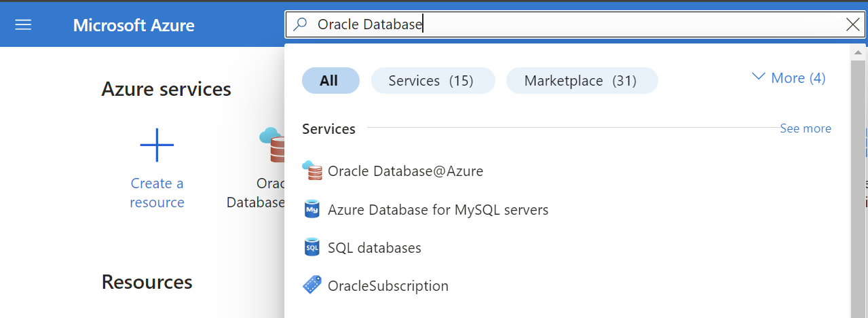Open the OracleSubscription result
This screenshot has height=318, width=868.
pyautogui.click(x=388, y=285)
